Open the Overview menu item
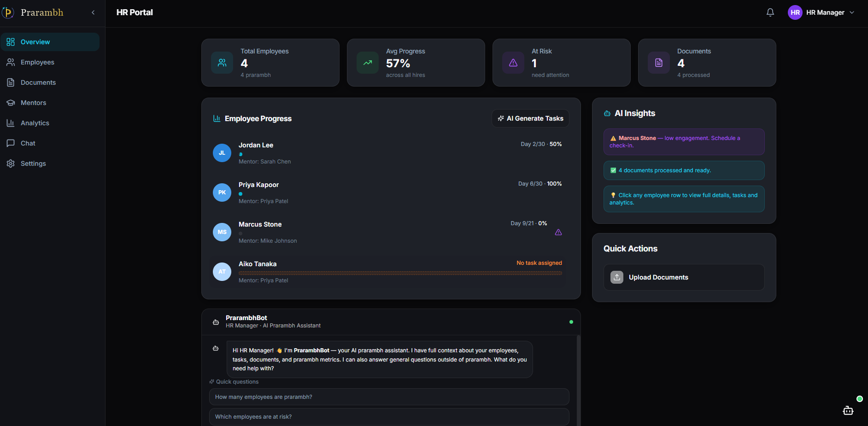This screenshot has height=426, width=868. point(50,42)
